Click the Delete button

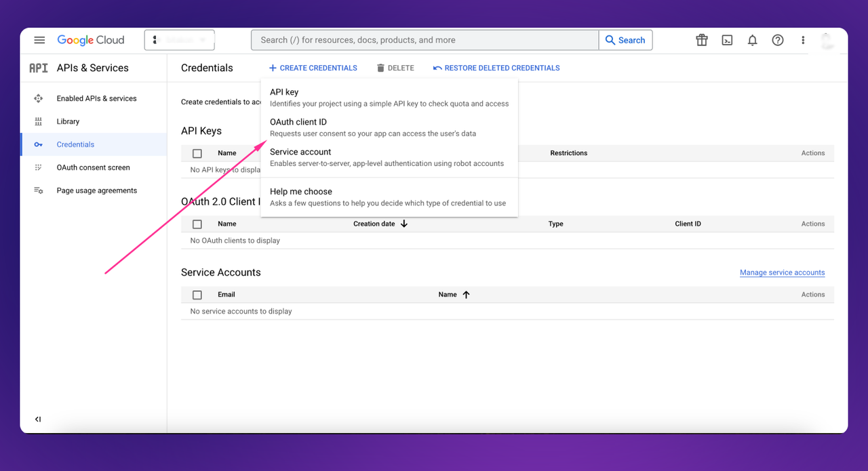click(x=395, y=68)
